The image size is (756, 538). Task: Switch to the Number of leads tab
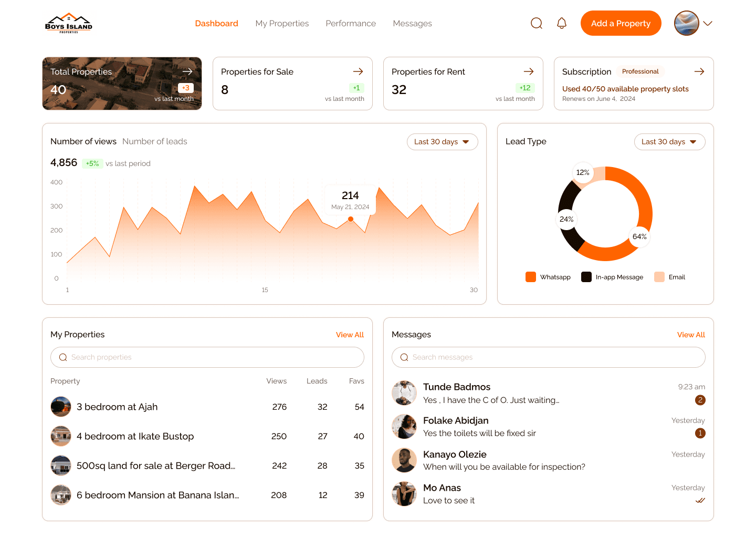point(155,141)
